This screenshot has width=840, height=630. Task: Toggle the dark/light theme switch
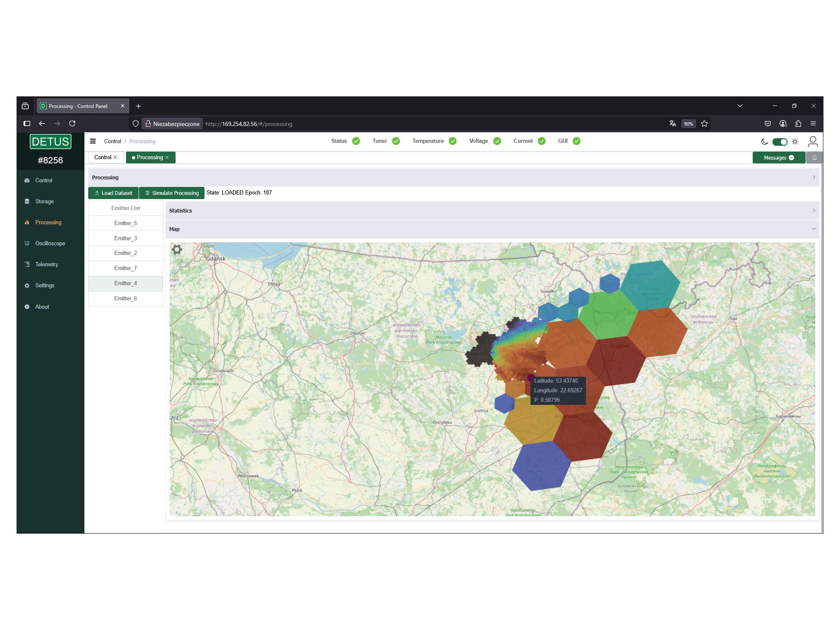780,142
